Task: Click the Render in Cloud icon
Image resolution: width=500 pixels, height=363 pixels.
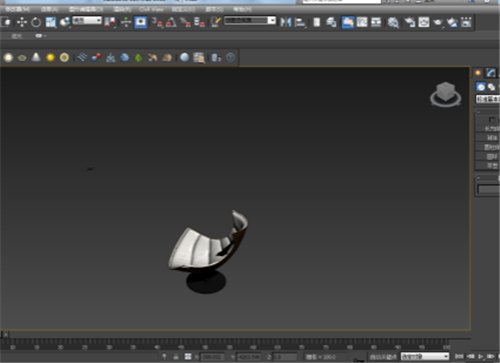Action: click(x=452, y=22)
